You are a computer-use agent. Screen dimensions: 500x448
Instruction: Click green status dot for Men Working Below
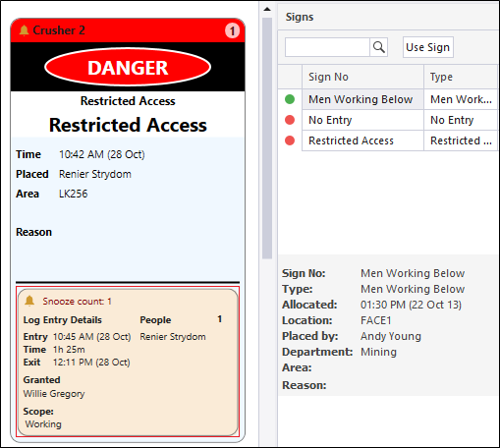[290, 99]
